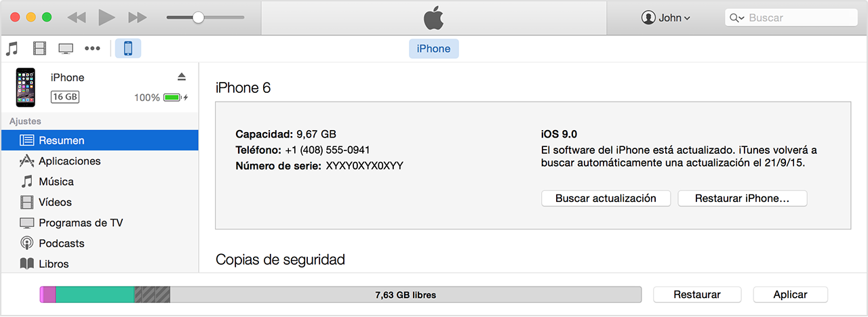Click the green battery icon
The height and width of the screenshot is (317, 868).
point(172,98)
